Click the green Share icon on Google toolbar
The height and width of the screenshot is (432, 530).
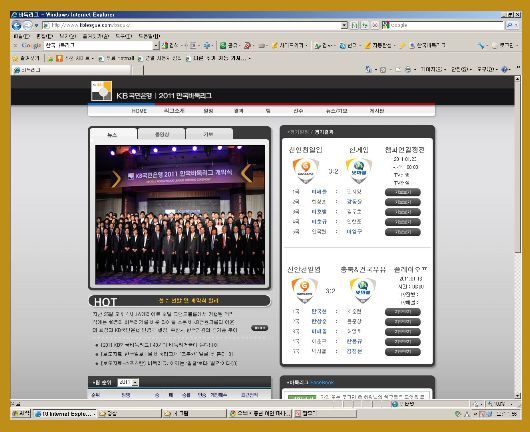[223, 45]
